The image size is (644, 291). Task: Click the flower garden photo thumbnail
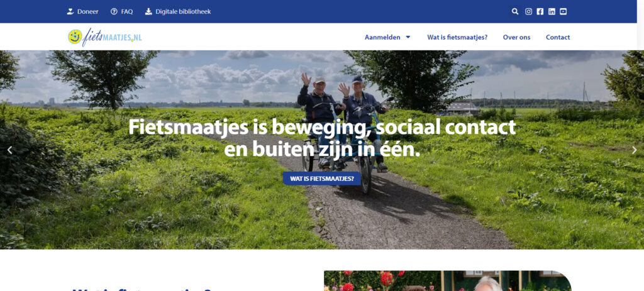click(448, 281)
